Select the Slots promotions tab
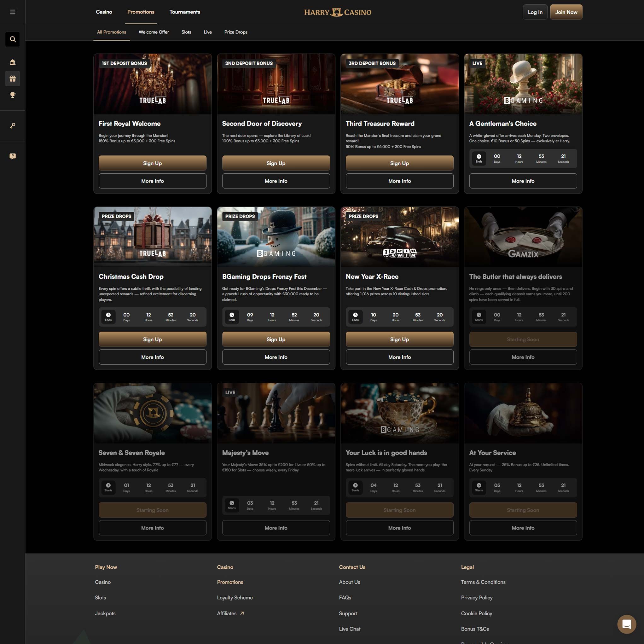This screenshot has height=644, width=644. point(186,32)
